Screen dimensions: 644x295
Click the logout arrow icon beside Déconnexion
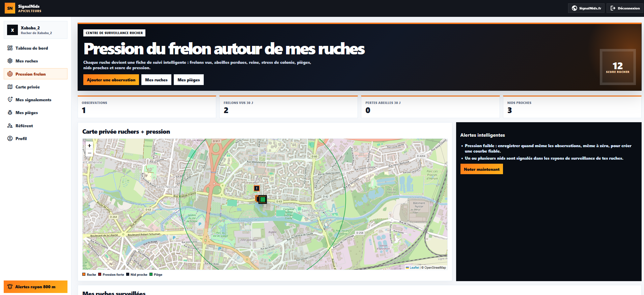coord(613,8)
